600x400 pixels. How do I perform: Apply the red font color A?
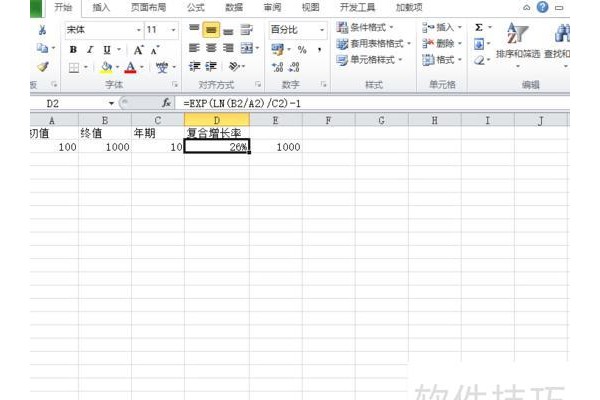pyautogui.click(x=130, y=68)
